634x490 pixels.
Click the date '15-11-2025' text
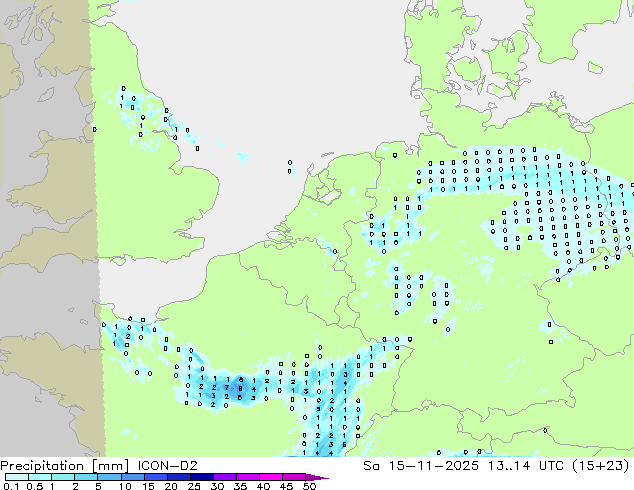click(x=433, y=466)
